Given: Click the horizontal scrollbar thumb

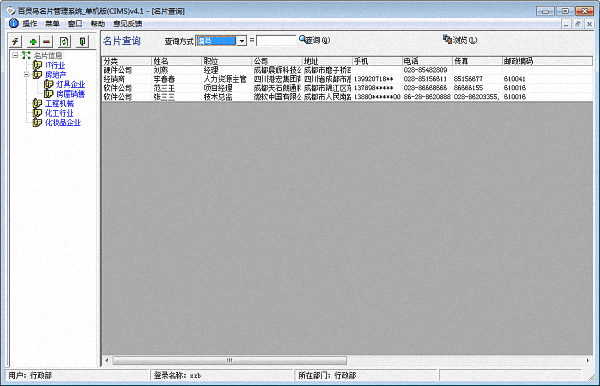Looking at the screenshot, I should pos(230,360).
